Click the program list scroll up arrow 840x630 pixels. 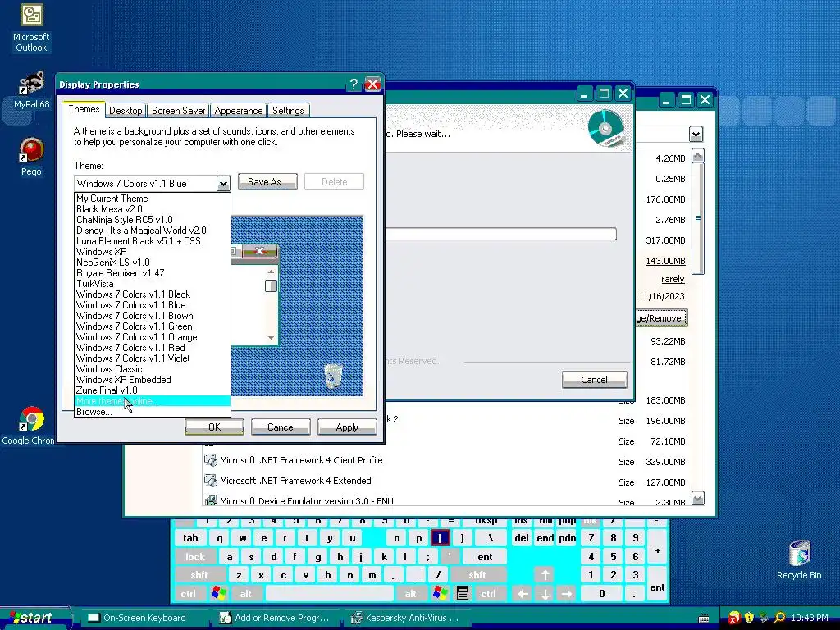[698, 156]
